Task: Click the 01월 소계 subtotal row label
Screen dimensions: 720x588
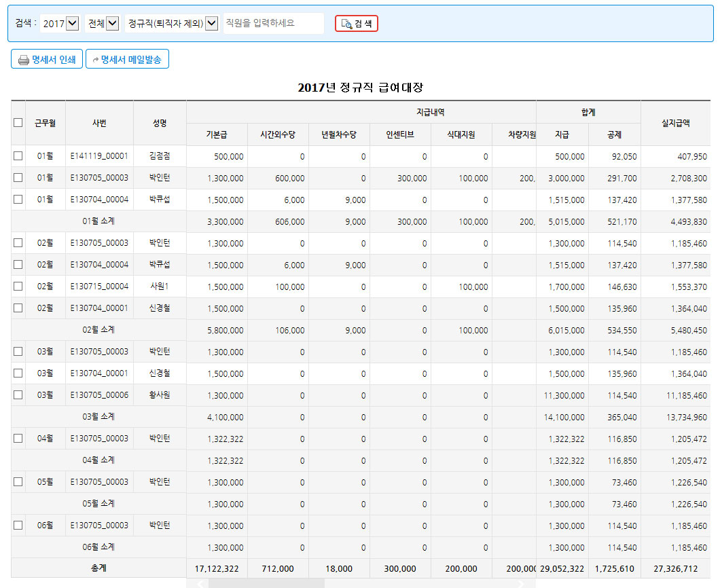Action: (x=98, y=221)
